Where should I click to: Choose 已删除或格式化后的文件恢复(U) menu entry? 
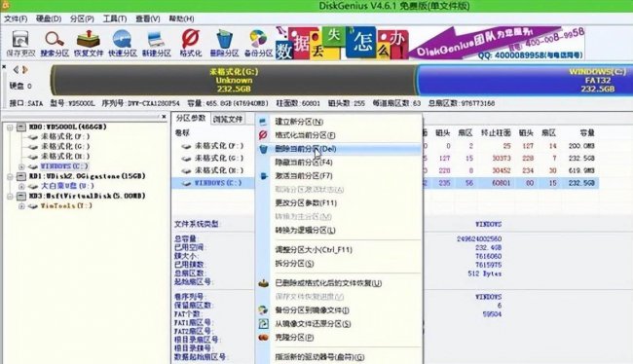point(339,283)
